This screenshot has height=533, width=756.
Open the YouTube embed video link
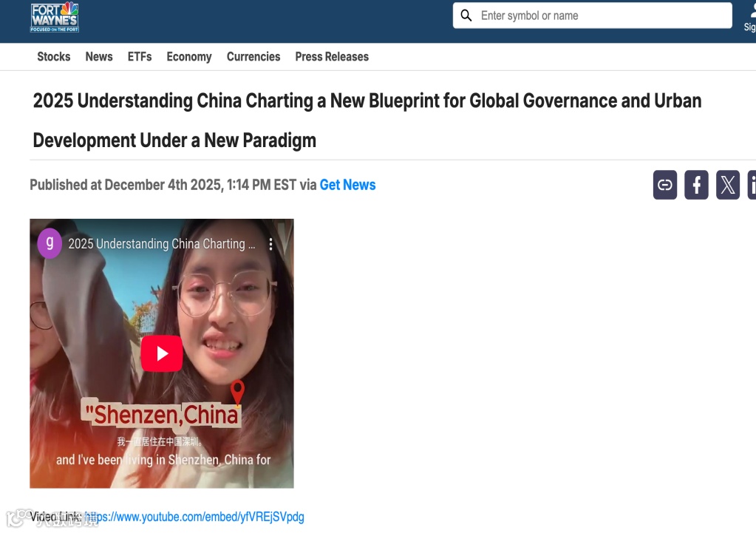tap(194, 517)
